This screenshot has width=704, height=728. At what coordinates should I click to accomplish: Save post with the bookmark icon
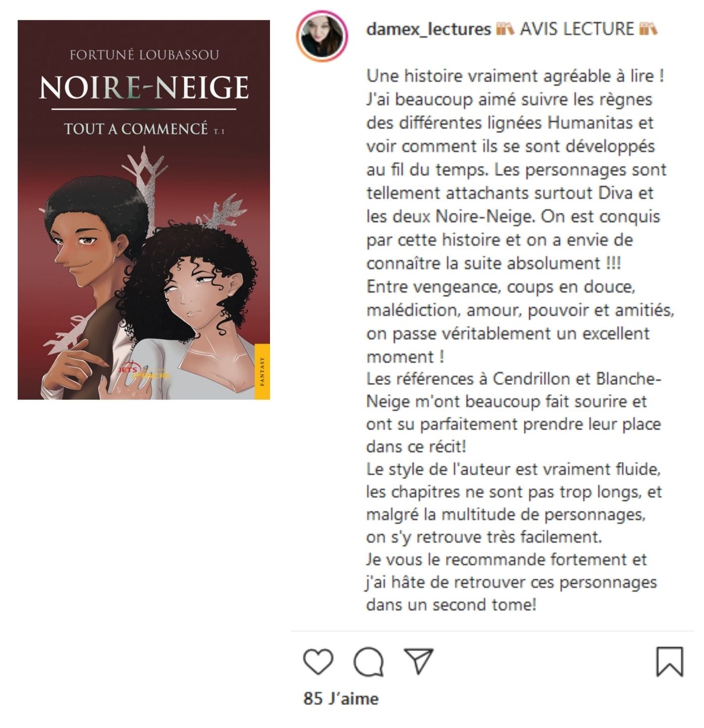(x=670, y=661)
